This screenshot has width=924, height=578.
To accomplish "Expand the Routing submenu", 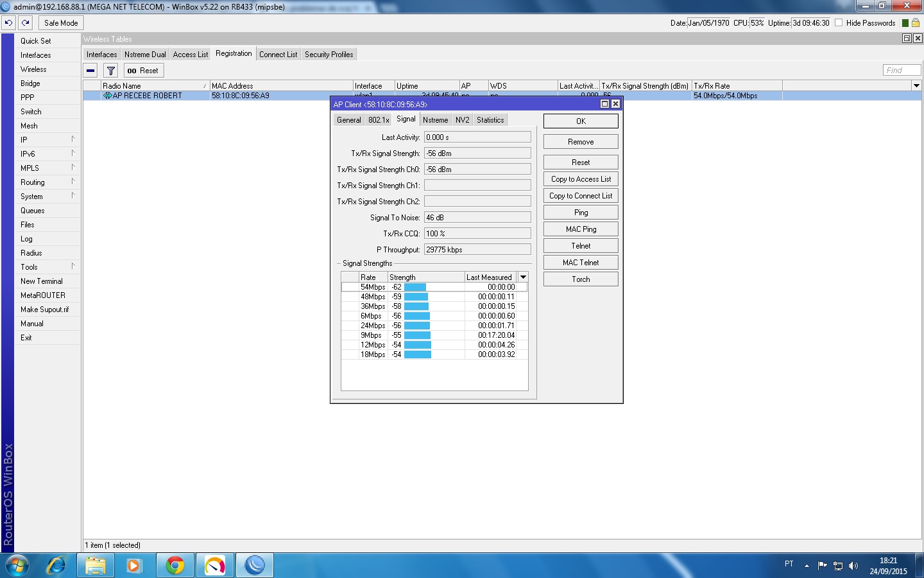I will coord(73,182).
